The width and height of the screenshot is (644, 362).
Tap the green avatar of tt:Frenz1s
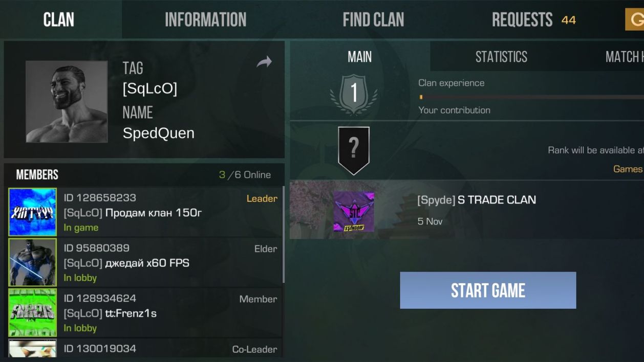(33, 312)
